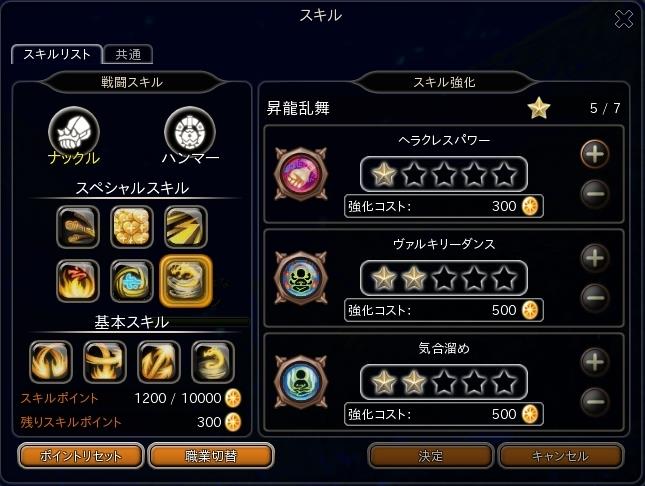
Task: Reduce 気合溜め level with minus button
Action: point(595,402)
